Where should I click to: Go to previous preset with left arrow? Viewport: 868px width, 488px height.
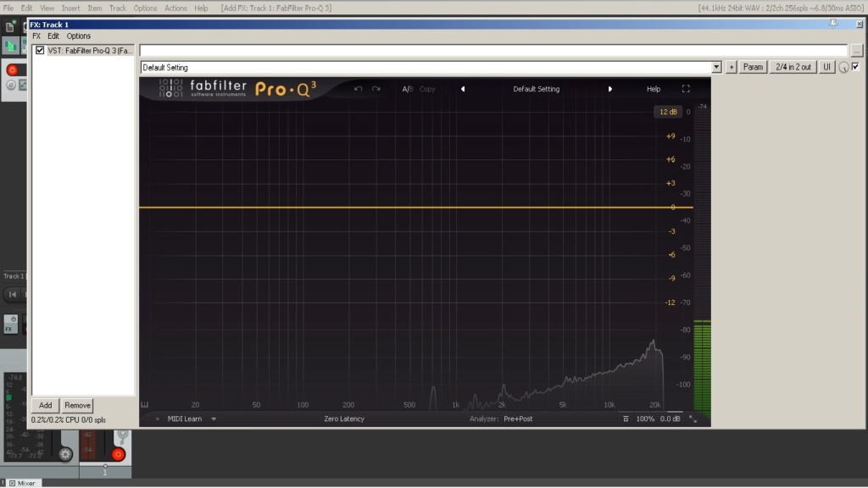pyautogui.click(x=463, y=89)
